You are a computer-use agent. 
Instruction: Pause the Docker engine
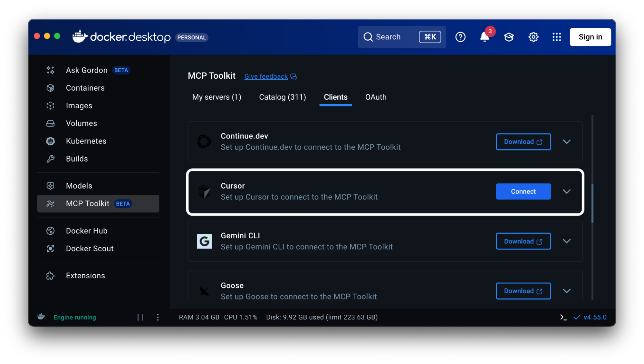click(x=140, y=317)
